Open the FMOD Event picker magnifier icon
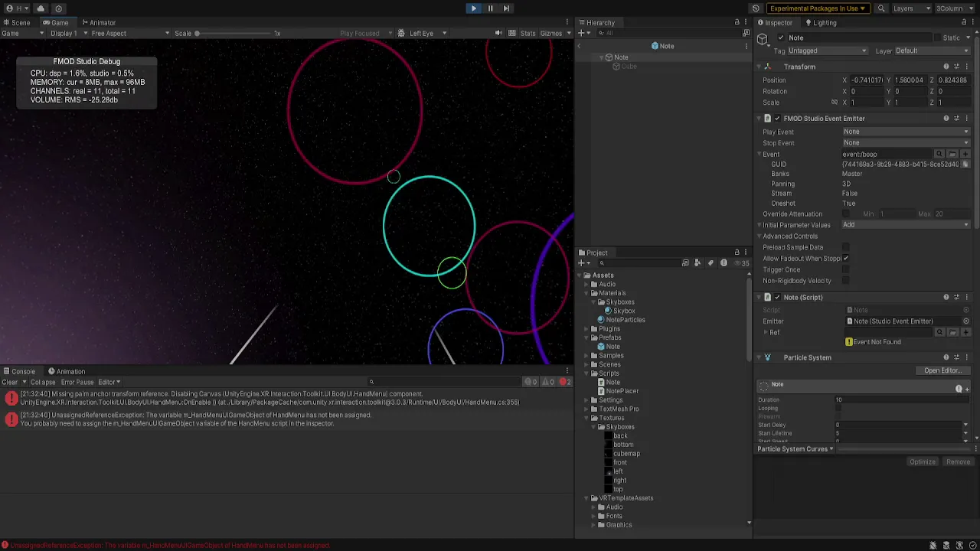The height and width of the screenshot is (551, 980). click(x=939, y=153)
